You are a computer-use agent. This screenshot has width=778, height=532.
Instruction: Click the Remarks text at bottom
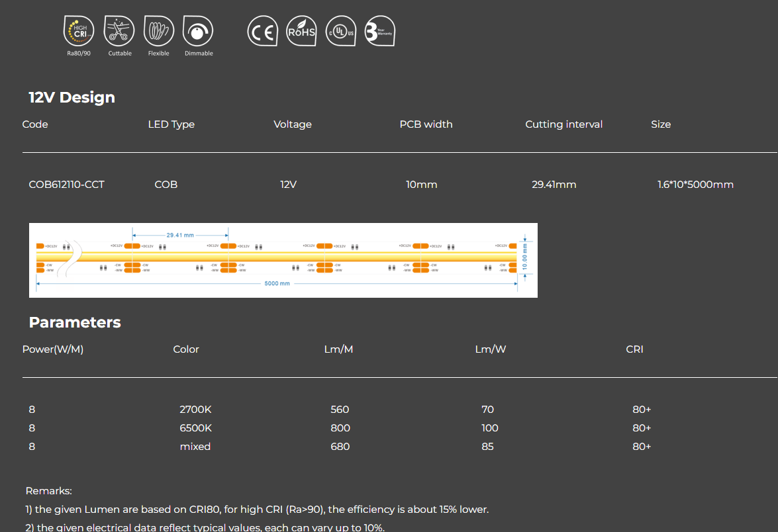pos(48,491)
